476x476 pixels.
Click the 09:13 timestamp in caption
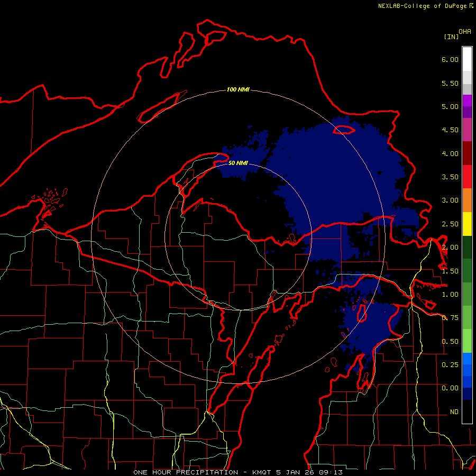click(x=331, y=472)
